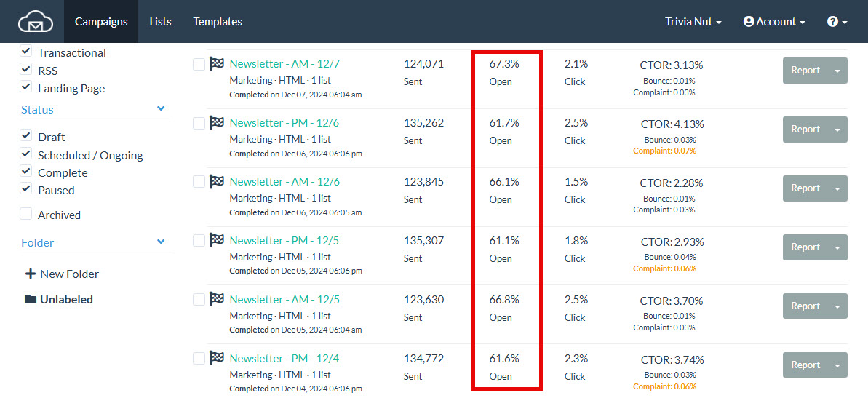
Task: Open the Report for Newsletter - PM - 12/5
Action: 805,247
